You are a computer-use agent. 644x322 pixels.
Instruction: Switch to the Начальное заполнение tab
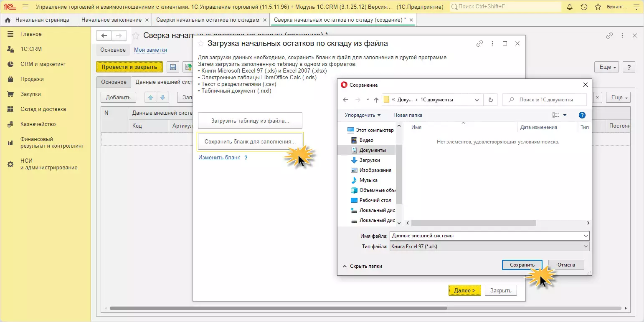pos(111,20)
